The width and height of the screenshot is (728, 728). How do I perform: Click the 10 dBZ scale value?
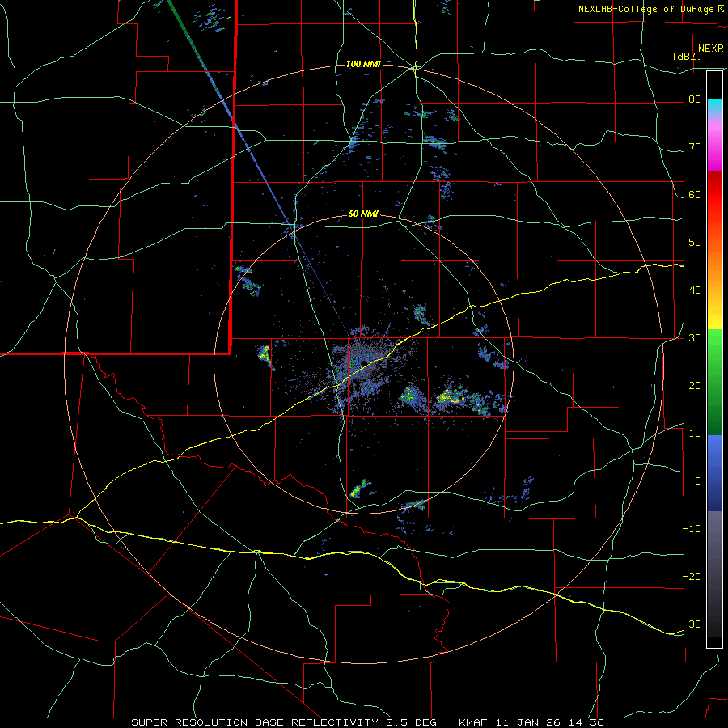[x=695, y=434]
